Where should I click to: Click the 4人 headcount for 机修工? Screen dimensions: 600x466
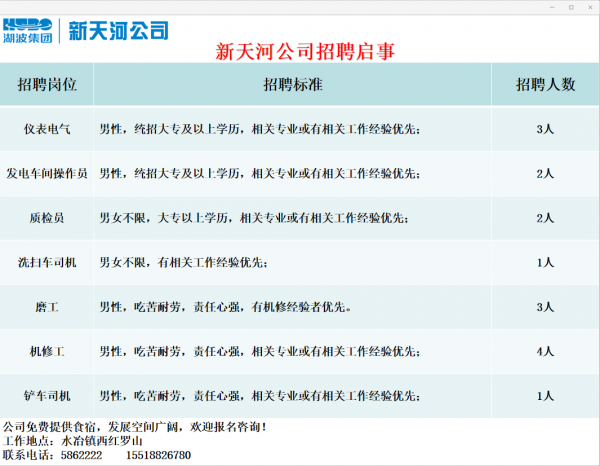[545, 351]
